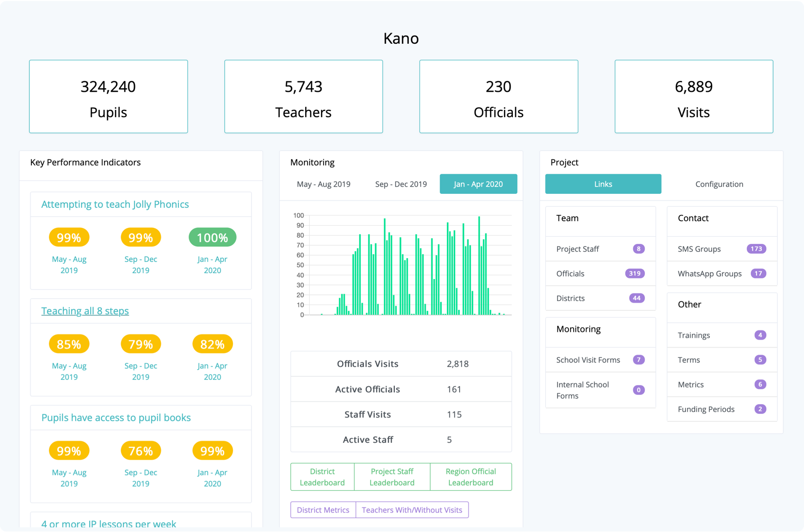Open Officials link in Team section
The image size is (804, 532).
(600, 274)
